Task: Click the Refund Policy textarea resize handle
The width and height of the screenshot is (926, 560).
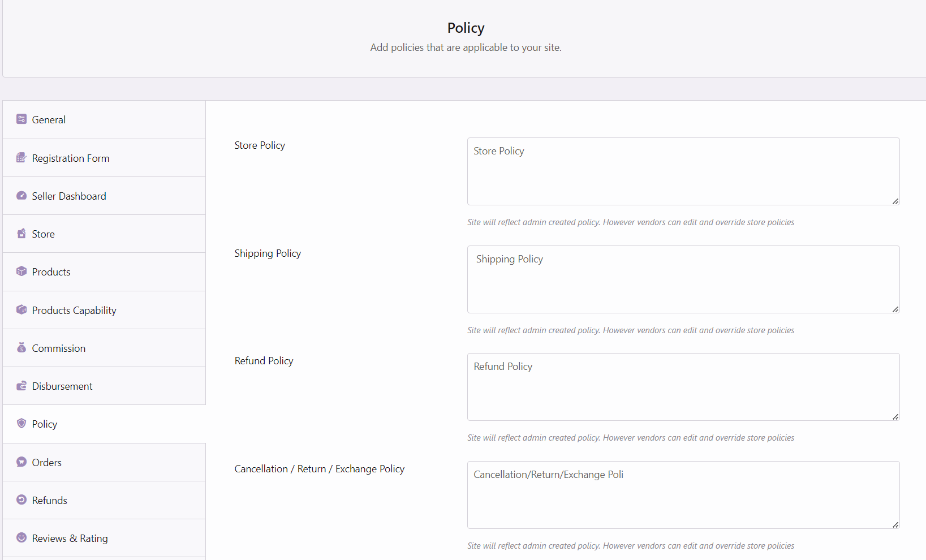Action: point(895,417)
